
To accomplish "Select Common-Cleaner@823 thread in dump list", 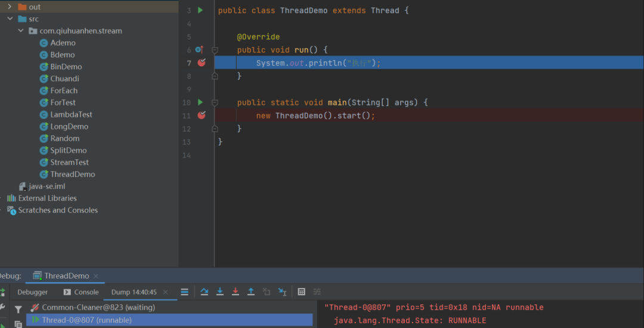I will point(98,307).
